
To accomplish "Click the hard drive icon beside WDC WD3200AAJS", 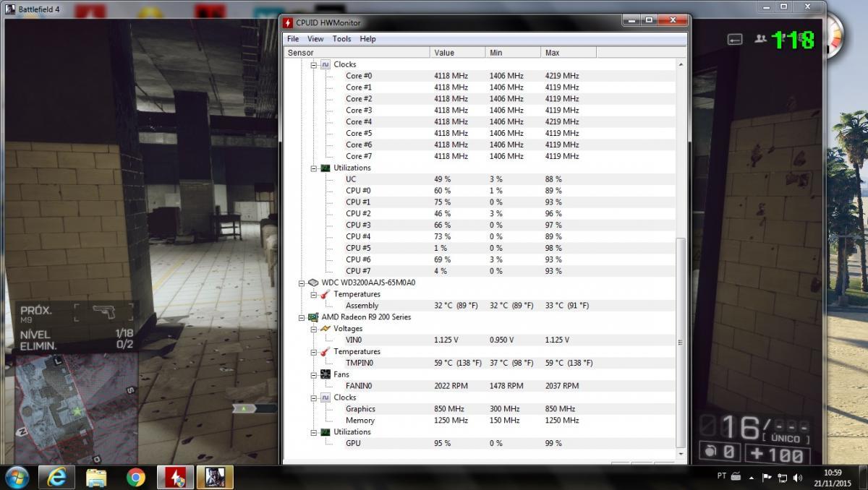I will 313,283.
